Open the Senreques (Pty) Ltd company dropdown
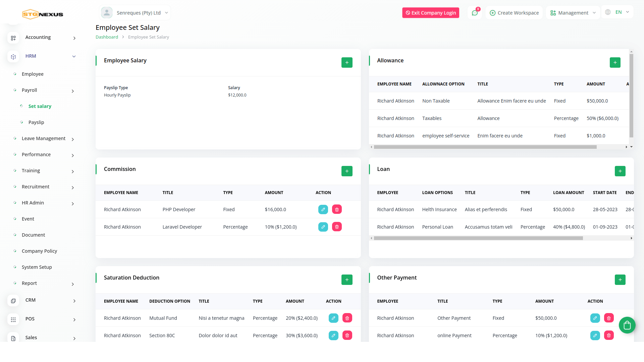This screenshot has width=644, height=362. coord(135,13)
